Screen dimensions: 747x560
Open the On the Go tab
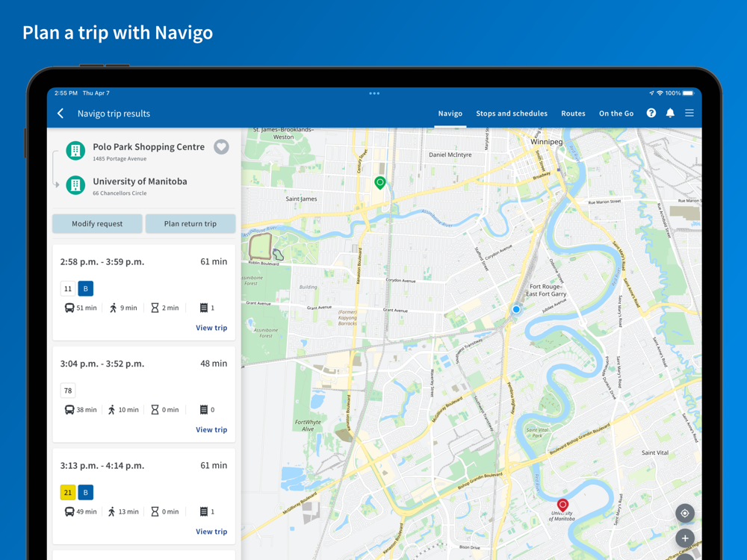(616, 113)
